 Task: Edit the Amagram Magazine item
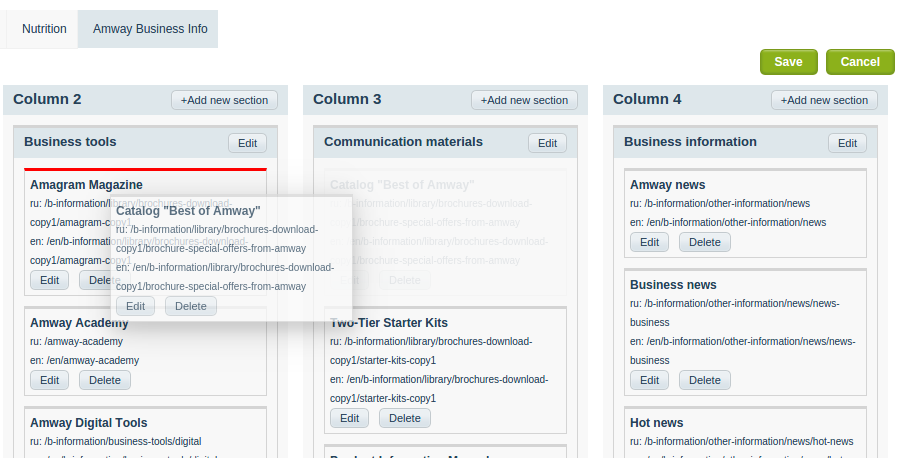click(x=49, y=280)
